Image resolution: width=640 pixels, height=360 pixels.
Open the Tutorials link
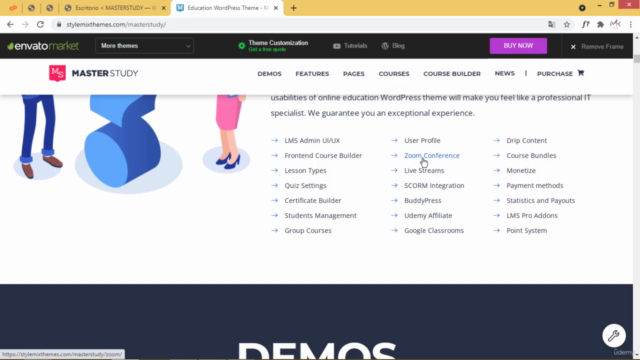click(350, 46)
